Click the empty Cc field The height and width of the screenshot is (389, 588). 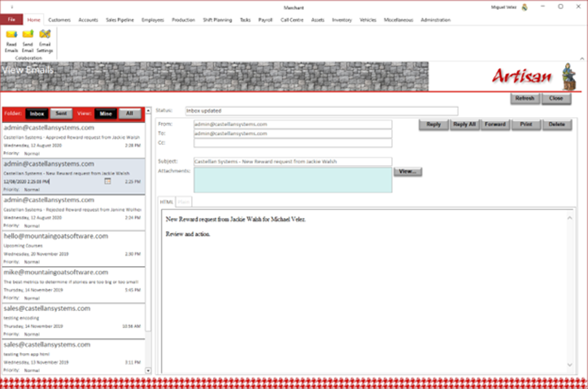(293, 143)
